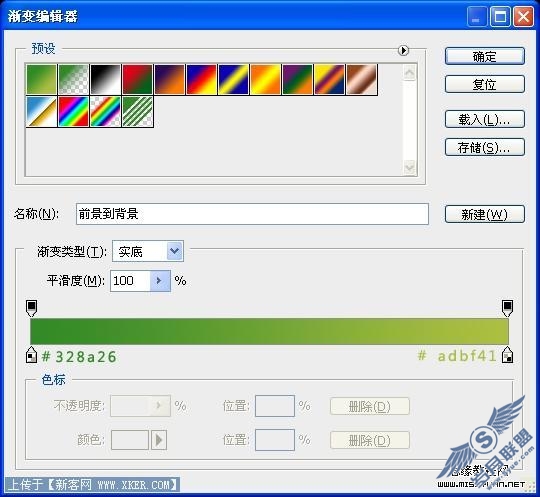Click the 复位 button

click(x=485, y=84)
